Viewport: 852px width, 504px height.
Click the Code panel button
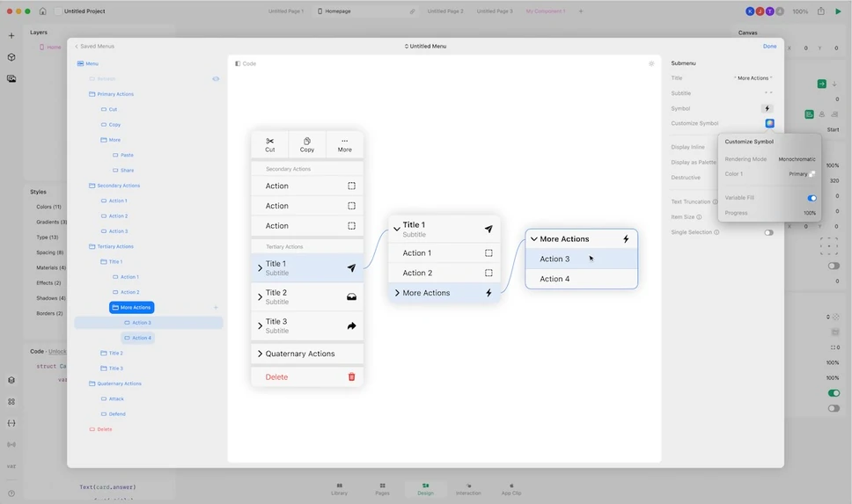246,63
